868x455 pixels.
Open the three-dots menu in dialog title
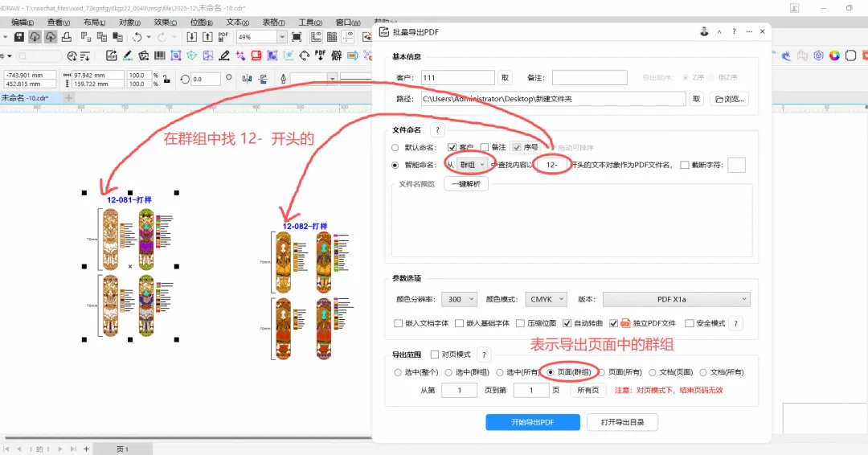(x=749, y=31)
